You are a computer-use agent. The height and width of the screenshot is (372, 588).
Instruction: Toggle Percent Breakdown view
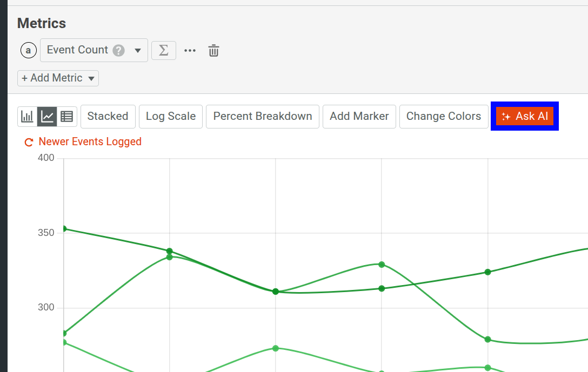(x=263, y=116)
